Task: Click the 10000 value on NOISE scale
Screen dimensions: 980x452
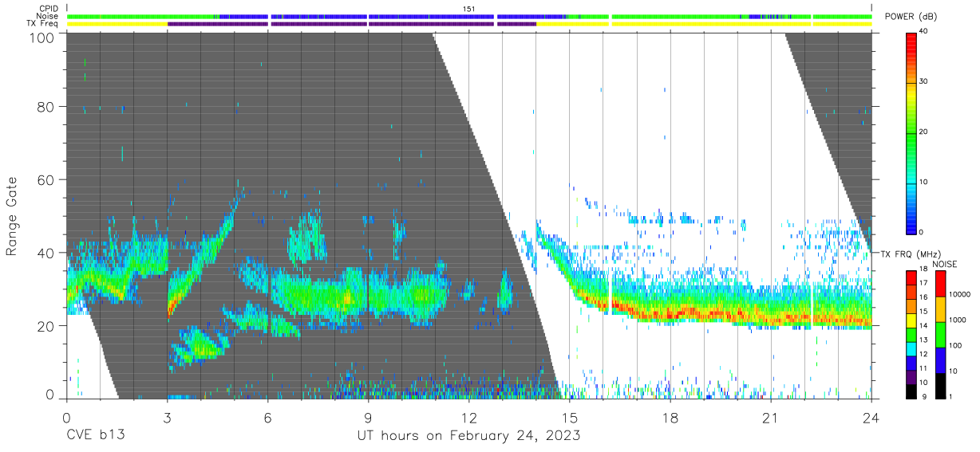Action: (x=958, y=294)
